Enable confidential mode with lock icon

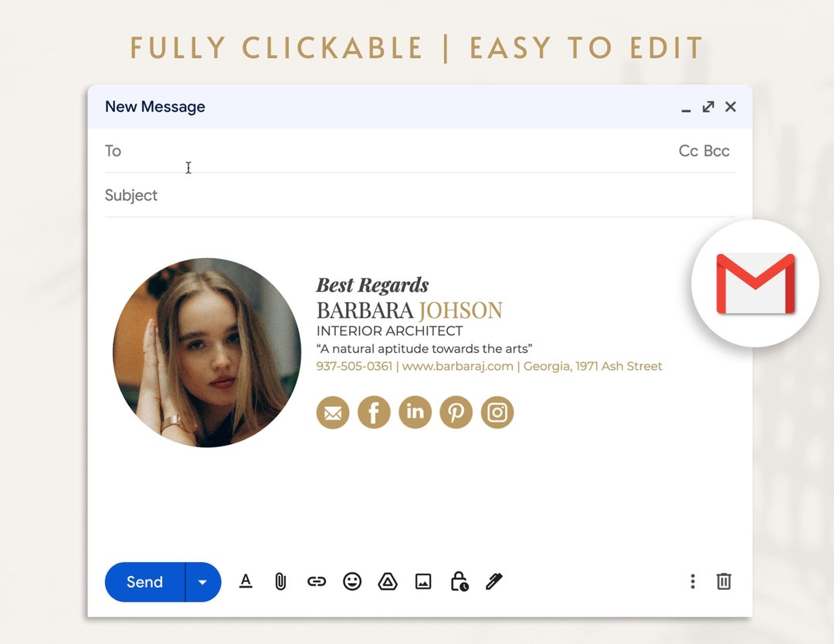click(459, 581)
